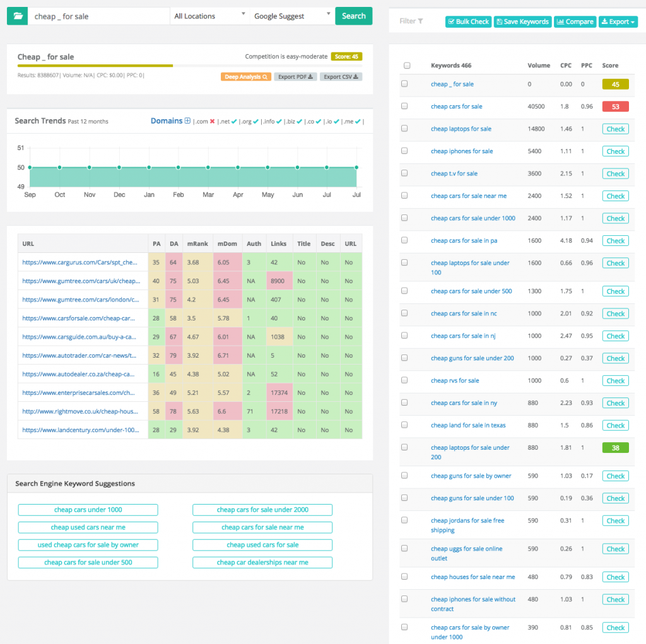Select suggestion cheap cars for sale under 2000
This screenshot has height=644, width=646.
pos(262,510)
